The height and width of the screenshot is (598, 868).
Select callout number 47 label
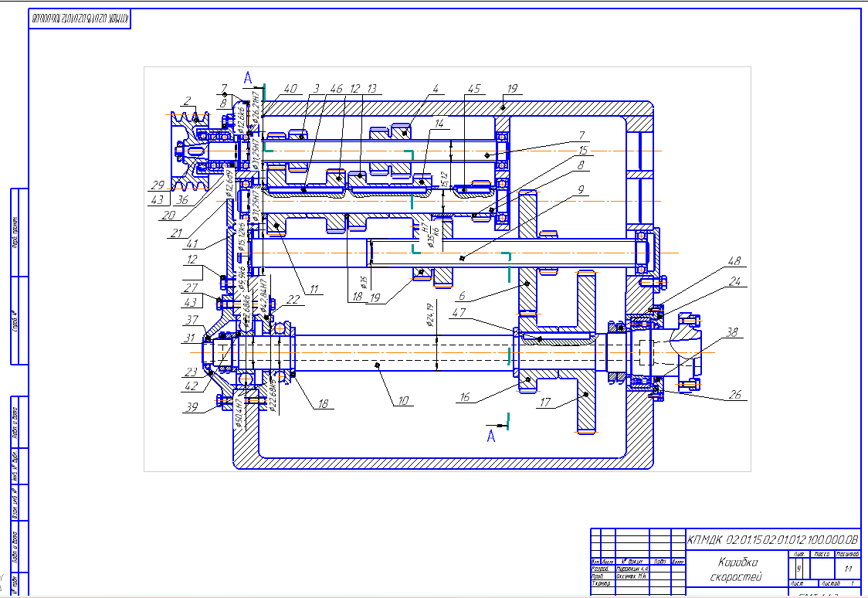[x=480, y=314]
